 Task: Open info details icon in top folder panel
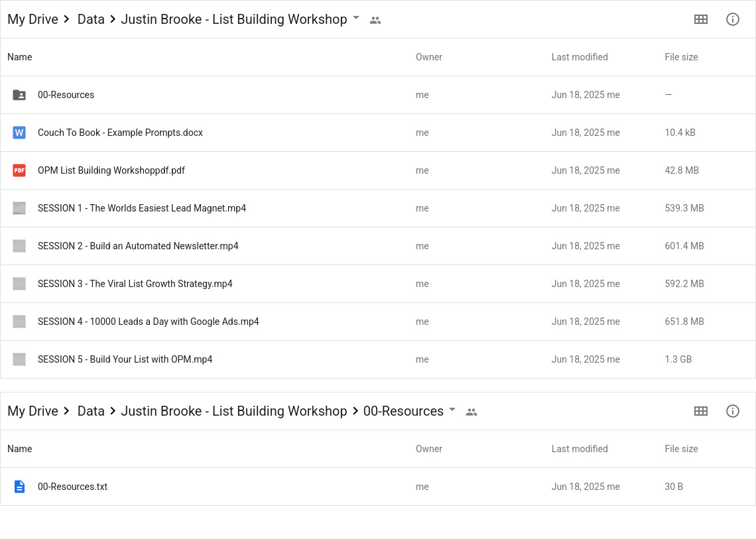732,19
